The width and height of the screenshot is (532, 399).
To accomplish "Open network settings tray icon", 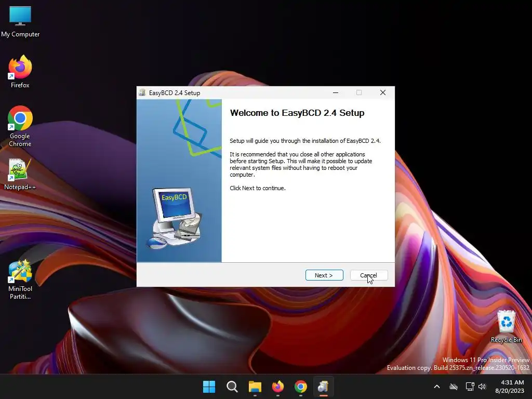I will click(x=470, y=387).
